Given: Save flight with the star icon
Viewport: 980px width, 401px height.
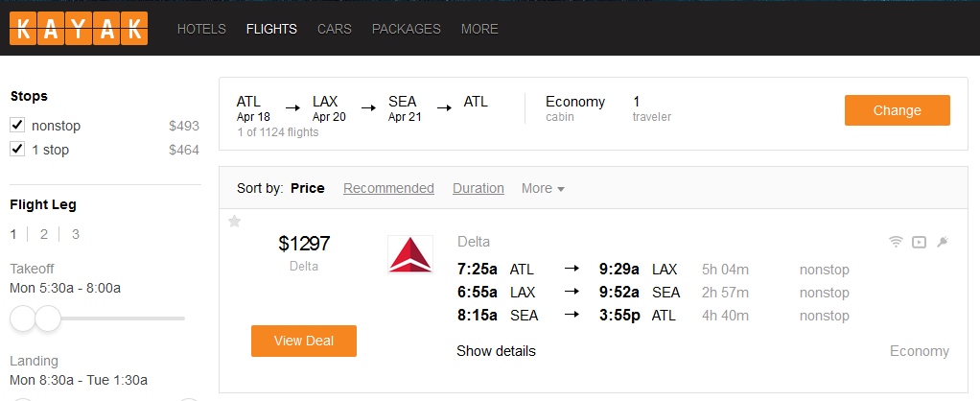Looking at the screenshot, I should (234, 222).
